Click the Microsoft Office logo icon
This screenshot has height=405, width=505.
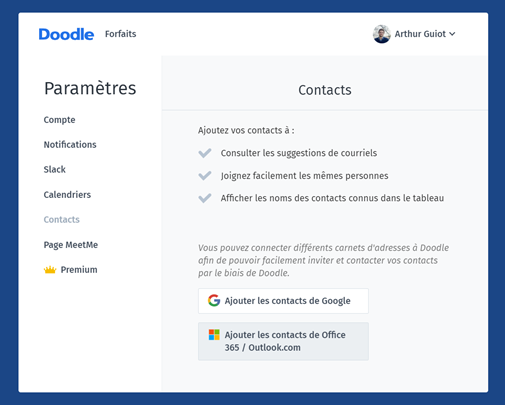(x=214, y=335)
